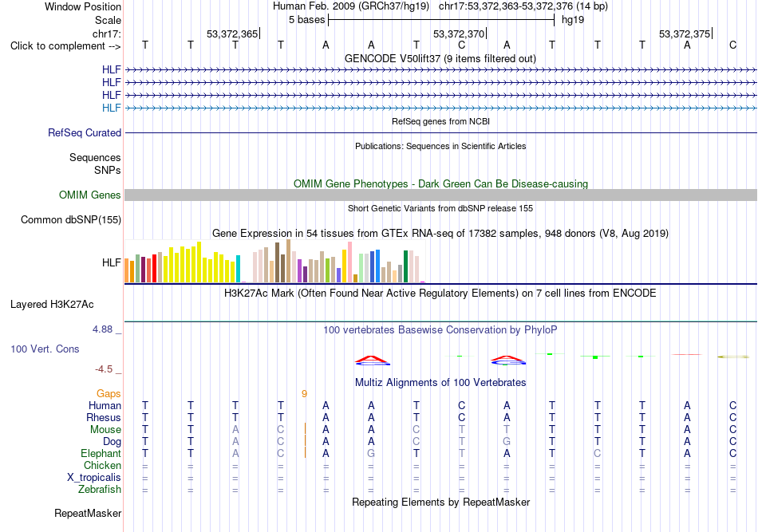Click the dark green bar in GTEx chart
758x532 pixels.
[405, 266]
